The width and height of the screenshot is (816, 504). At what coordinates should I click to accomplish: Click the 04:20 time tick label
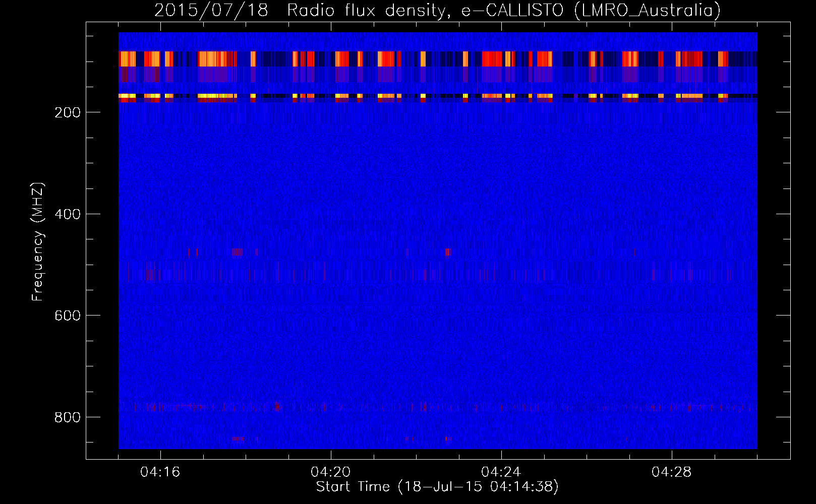tap(331, 472)
